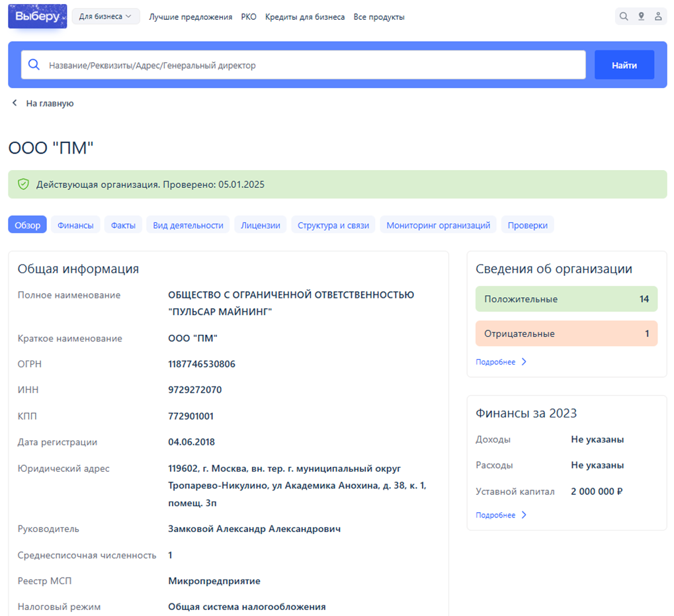Click the Общая информация section heading
The width and height of the screenshot is (674, 616).
point(78,269)
